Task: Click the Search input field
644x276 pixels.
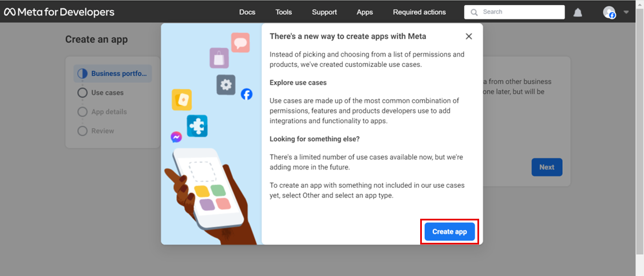Action: coord(515,12)
